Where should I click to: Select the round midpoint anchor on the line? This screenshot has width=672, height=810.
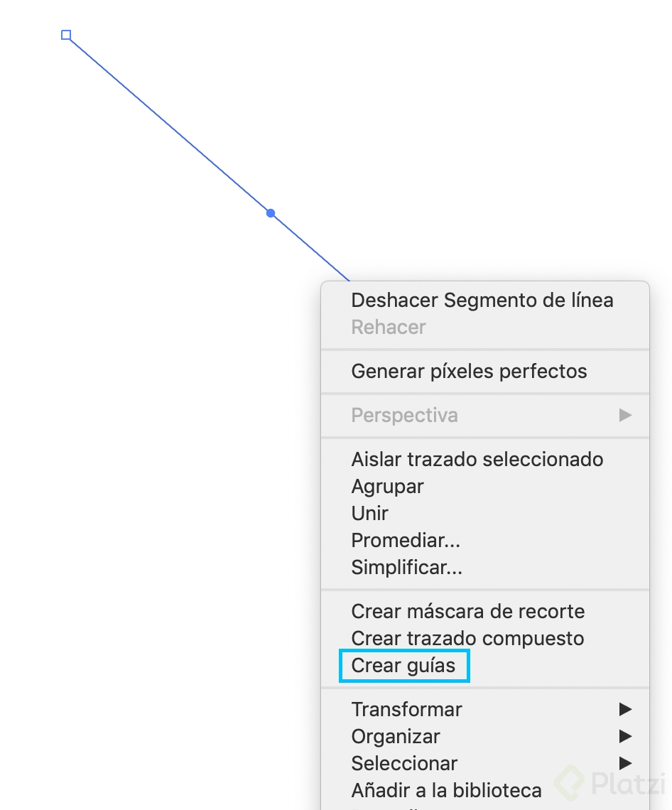pos(271,213)
